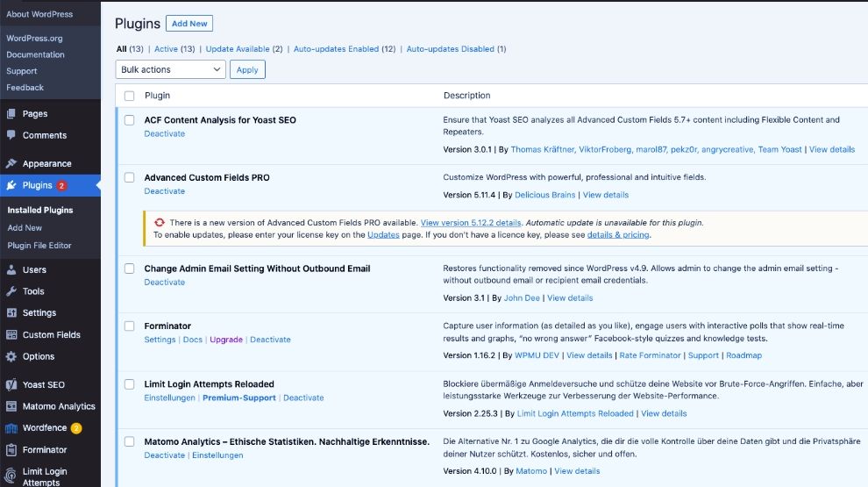Screen dimensions: 868x487
Task: Click the Apply bulk action button
Action: click(247, 70)
